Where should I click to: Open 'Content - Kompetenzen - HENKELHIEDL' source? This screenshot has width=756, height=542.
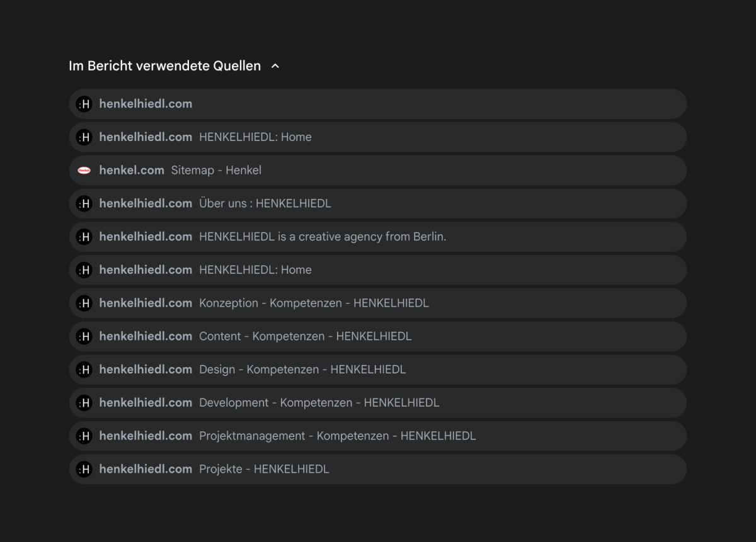tap(377, 336)
